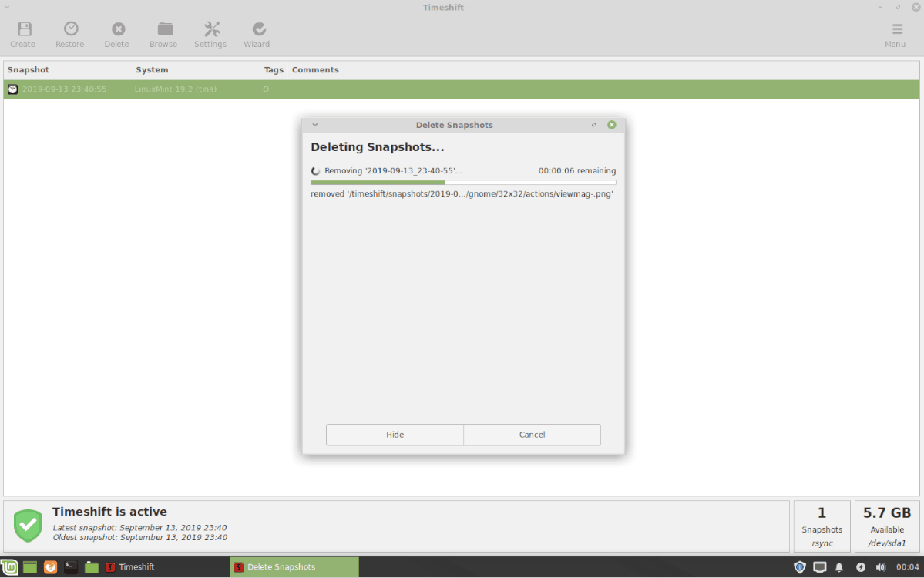The height and width of the screenshot is (578, 924).
Task: Click the update manager shield tray icon
Action: pos(800,567)
